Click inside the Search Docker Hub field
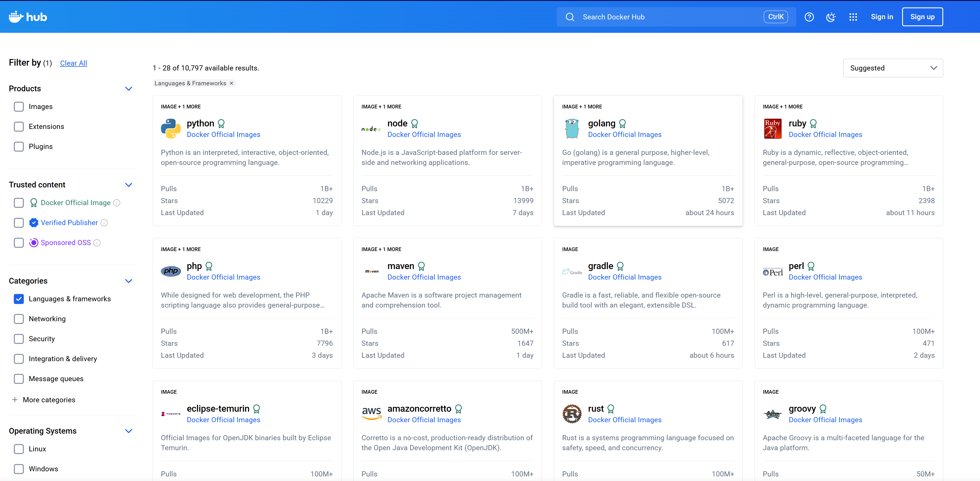This screenshot has height=481, width=980. point(647,17)
